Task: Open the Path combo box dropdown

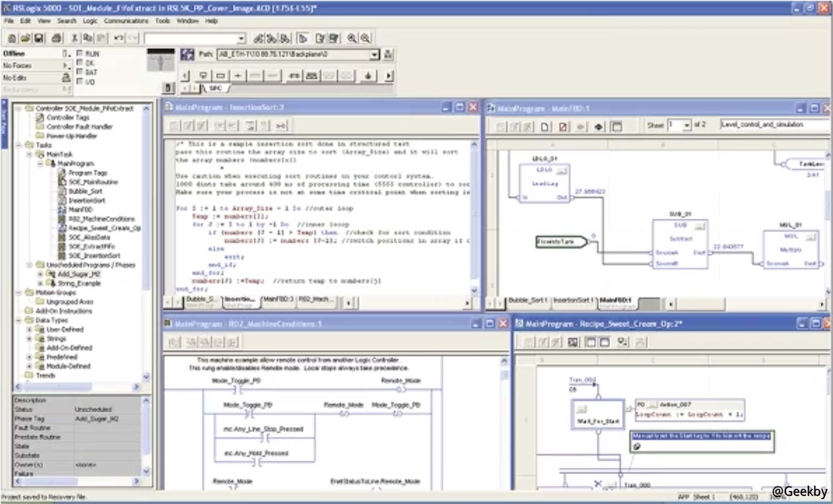Action: [374, 54]
